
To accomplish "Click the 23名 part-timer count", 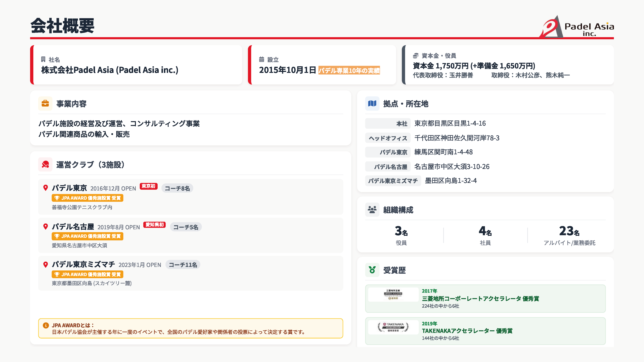I will (x=569, y=231).
